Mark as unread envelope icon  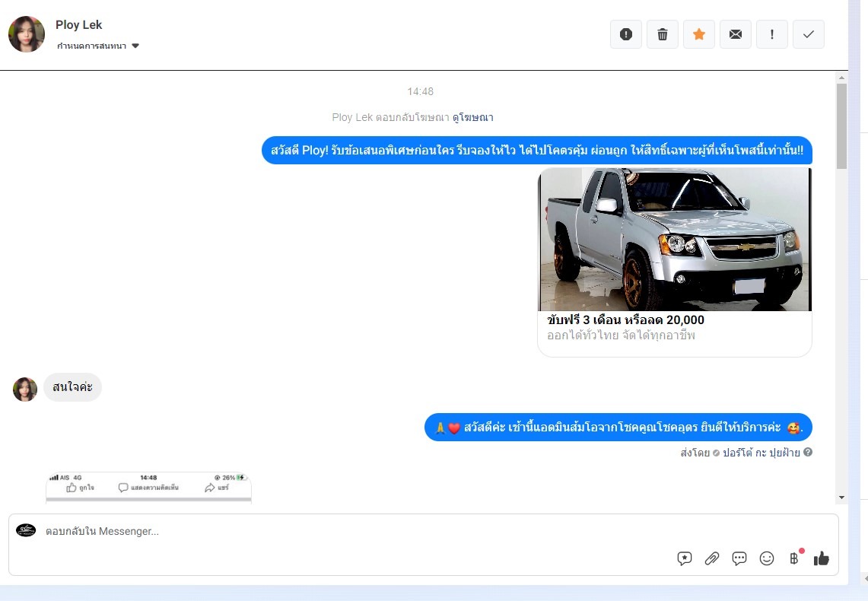coord(735,34)
